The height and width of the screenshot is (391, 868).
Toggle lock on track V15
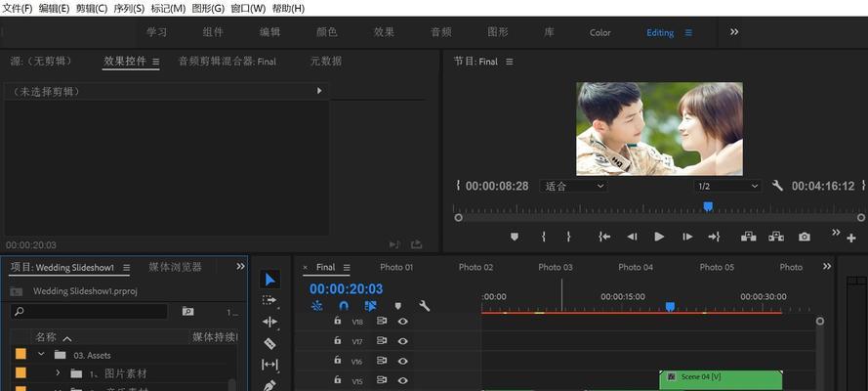tap(337, 380)
